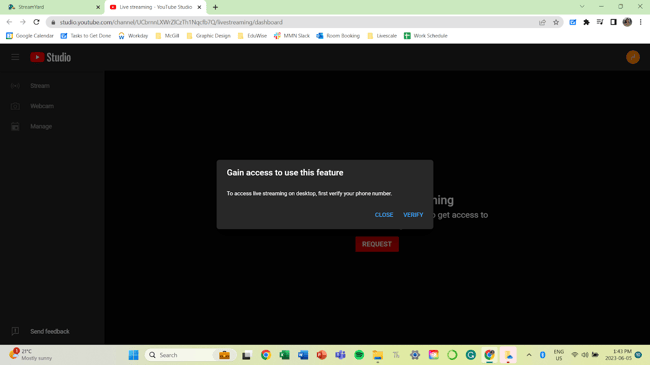This screenshot has width=650, height=365.
Task: Open Grammarly from the taskbar
Action: click(x=471, y=355)
